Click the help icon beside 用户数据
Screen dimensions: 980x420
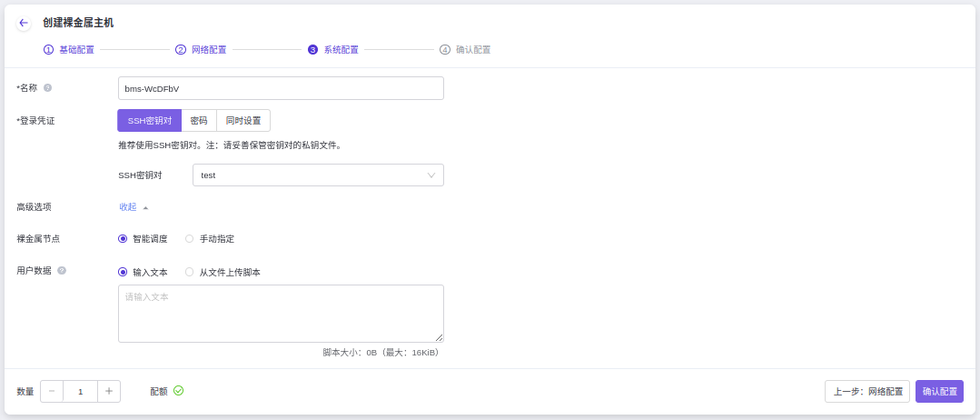click(62, 271)
